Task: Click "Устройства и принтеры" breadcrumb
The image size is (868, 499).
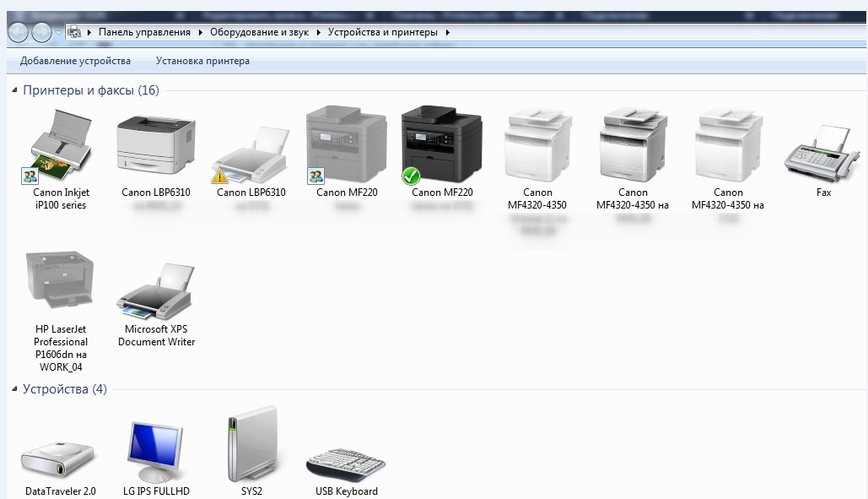Action: tap(382, 32)
